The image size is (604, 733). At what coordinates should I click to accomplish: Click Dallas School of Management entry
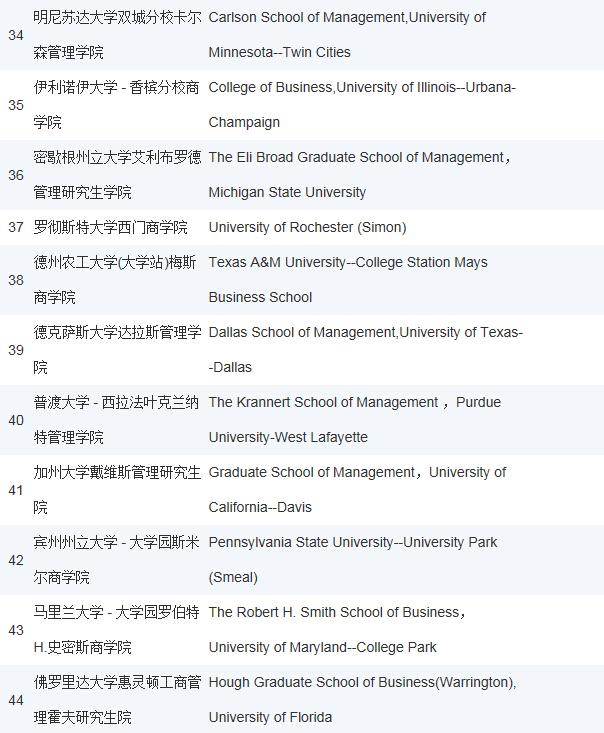(x=366, y=350)
